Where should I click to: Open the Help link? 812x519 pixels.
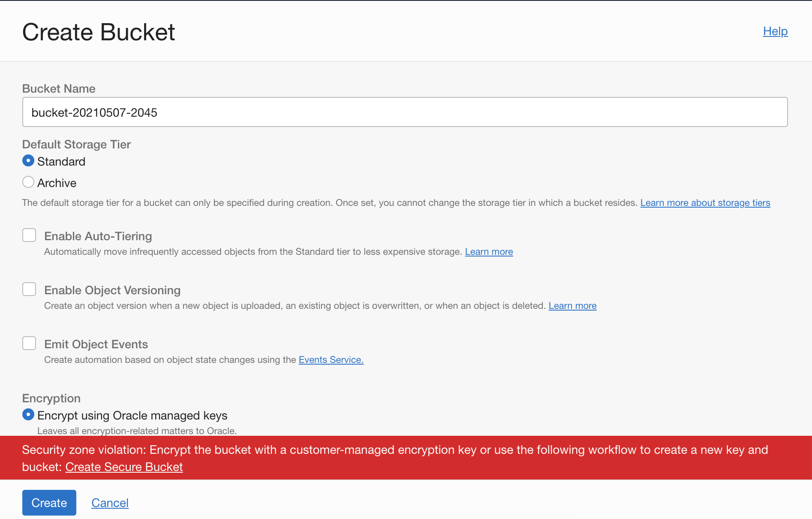pos(775,31)
